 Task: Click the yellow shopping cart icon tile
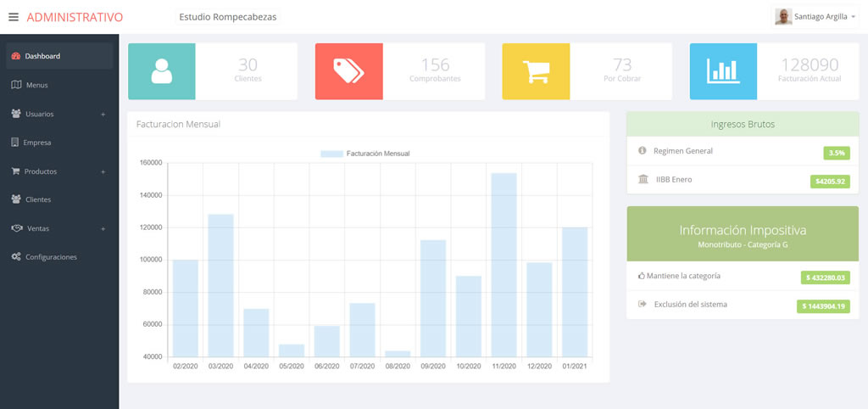pyautogui.click(x=536, y=71)
